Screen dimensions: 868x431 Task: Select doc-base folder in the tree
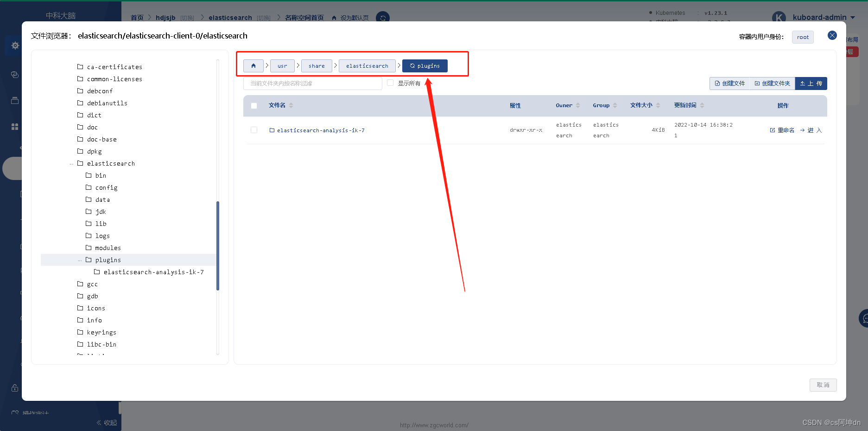[101, 139]
